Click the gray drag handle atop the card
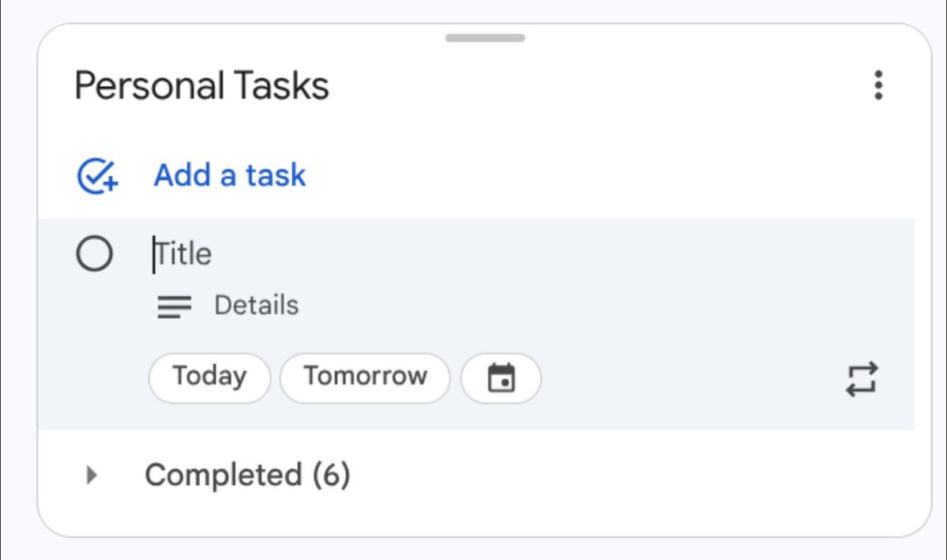The width and height of the screenshot is (947, 560). (x=485, y=38)
